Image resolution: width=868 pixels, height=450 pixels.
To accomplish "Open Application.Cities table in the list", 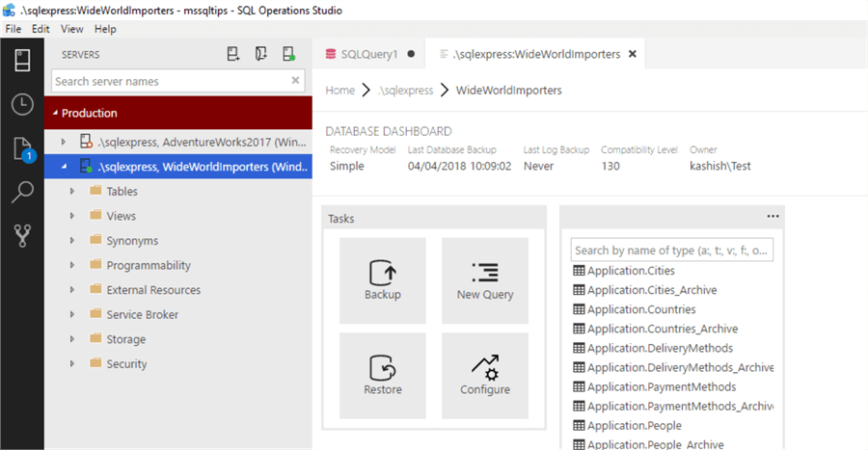I will click(632, 271).
